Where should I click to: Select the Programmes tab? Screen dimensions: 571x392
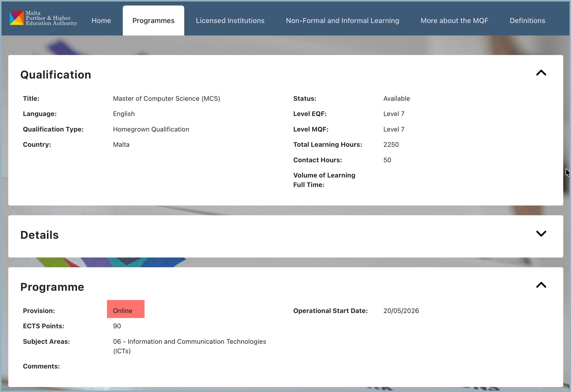point(153,20)
